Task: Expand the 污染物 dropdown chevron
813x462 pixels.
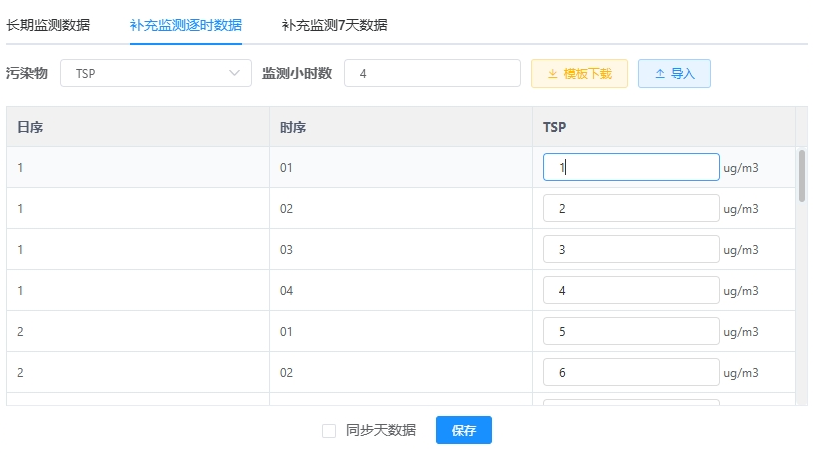Action: 234,73
